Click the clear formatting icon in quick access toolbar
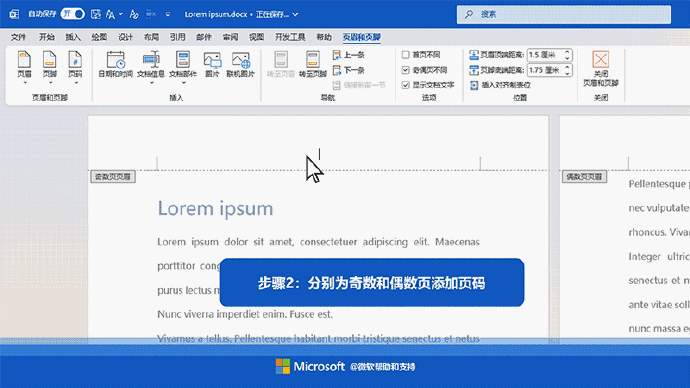Image resolution: width=690 pixels, height=388 pixels. coord(134,15)
